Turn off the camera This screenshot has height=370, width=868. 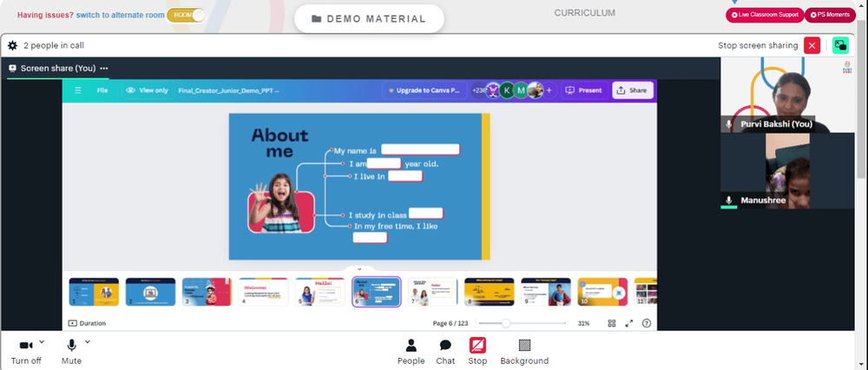26,353
